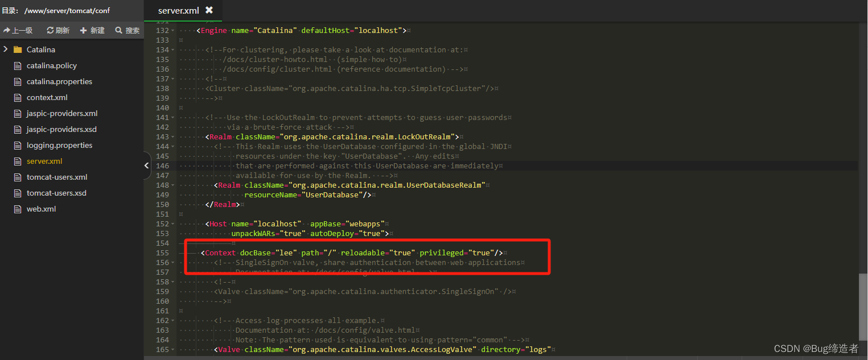
Task: Click the logging.properties file icon
Action: (17, 145)
